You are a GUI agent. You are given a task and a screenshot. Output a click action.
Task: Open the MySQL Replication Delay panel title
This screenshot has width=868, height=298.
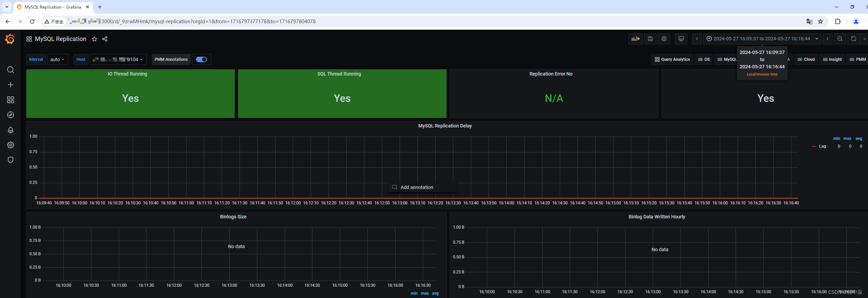(445, 126)
